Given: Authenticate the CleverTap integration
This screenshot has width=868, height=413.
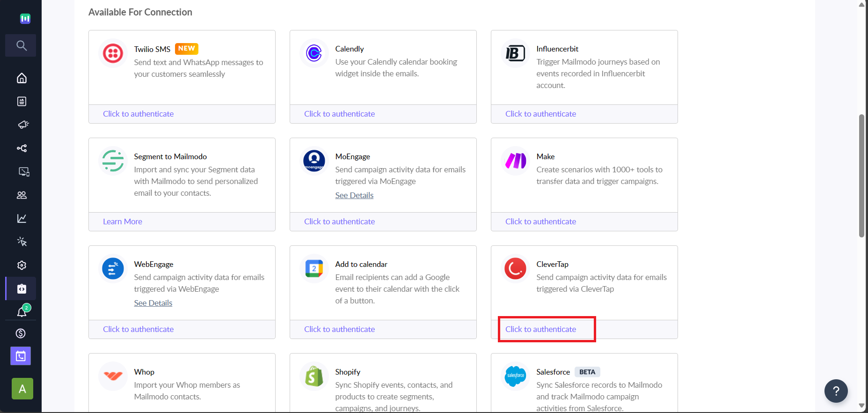Looking at the screenshot, I should click(x=540, y=329).
